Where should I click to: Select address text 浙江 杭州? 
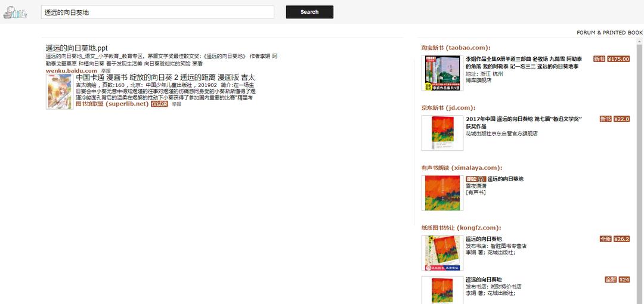click(x=491, y=74)
